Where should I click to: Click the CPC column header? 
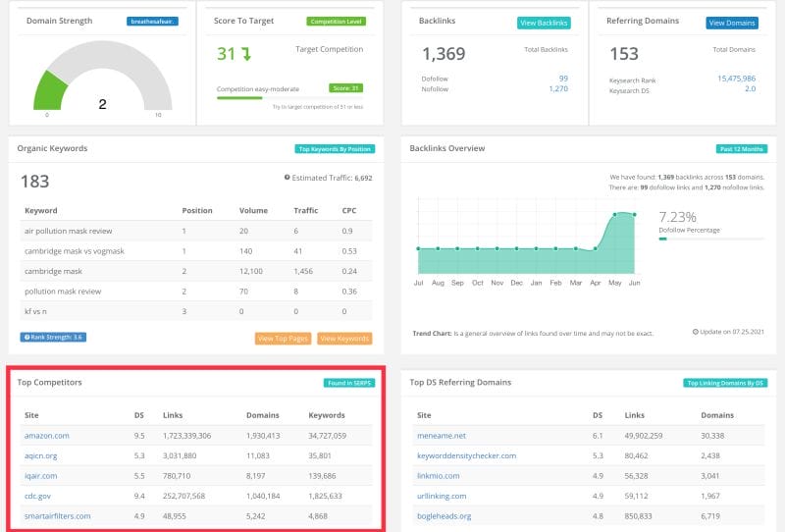tap(349, 210)
